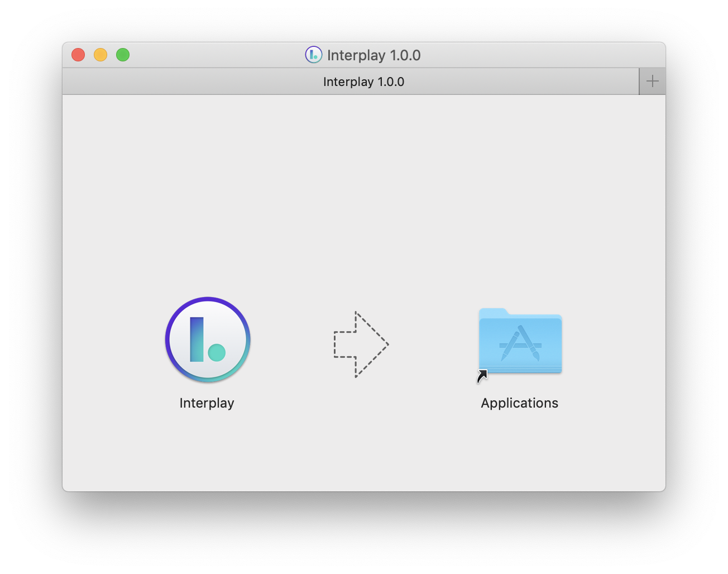The image size is (728, 574).
Task: Select the Interplay 1.0.0 tab
Action: 351,82
